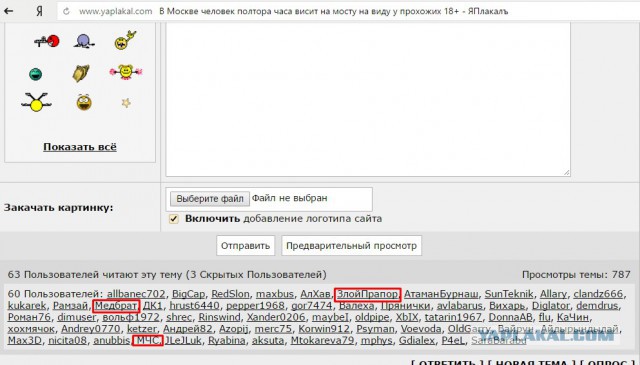640x365 pixels.
Task: Click the "Показать всё" smileys link
Action: tap(80, 147)
